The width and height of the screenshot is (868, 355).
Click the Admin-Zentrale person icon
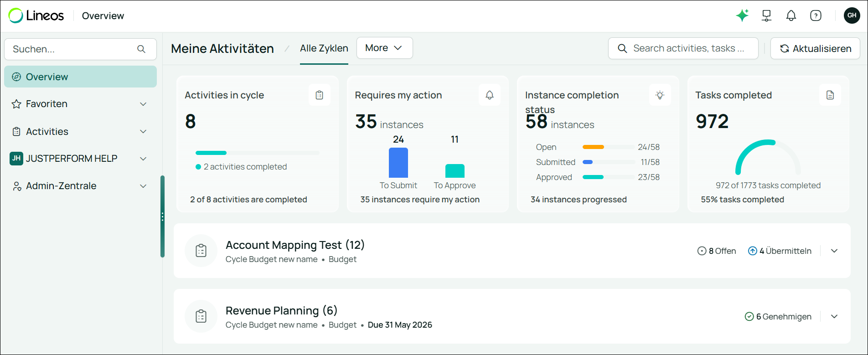[17, 186]
